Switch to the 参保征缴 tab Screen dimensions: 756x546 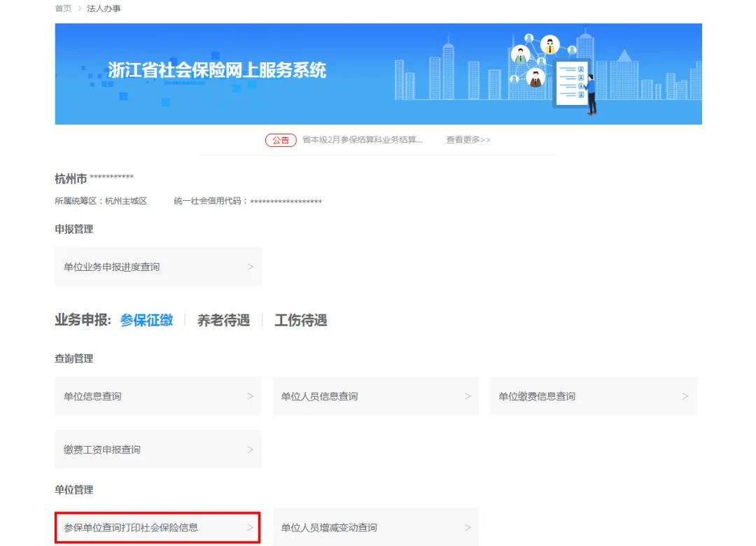point(146,320)
